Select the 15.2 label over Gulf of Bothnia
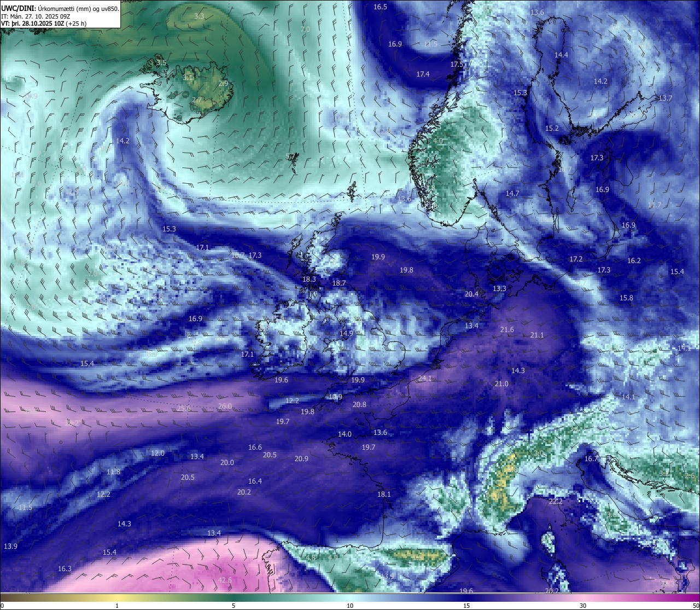Image resolution: width=700 pixels, height=610 pixels. coord(552,128)
